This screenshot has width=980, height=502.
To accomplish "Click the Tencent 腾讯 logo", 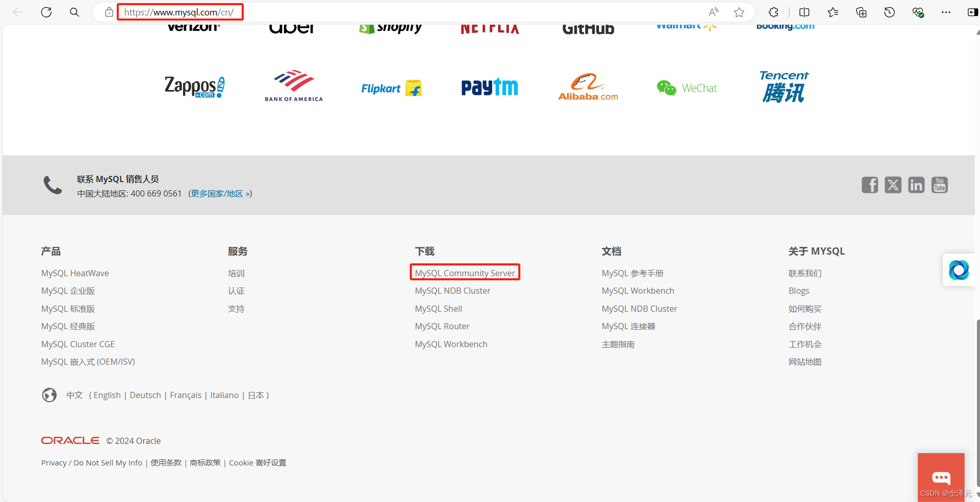I will [x=784, y=86].
